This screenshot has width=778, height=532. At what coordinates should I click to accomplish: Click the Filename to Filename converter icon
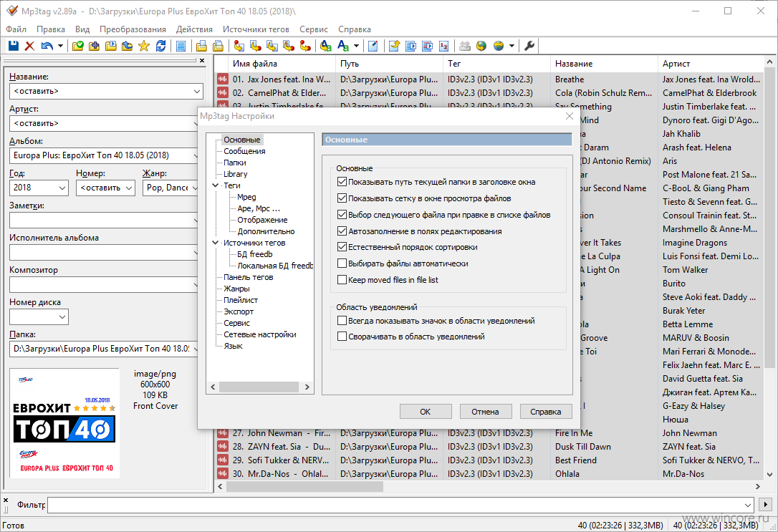[272, 46]
